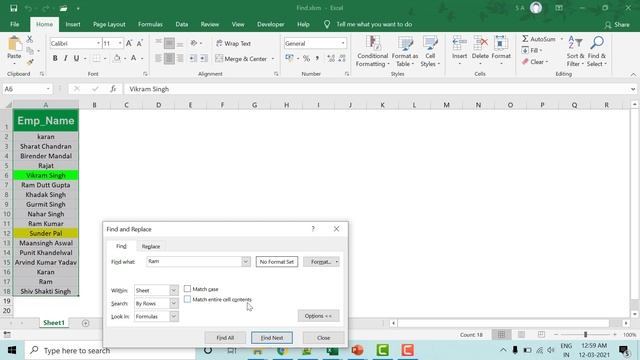Click the Wrap Text button
This screenshot has width=640, height=360.
233,43
